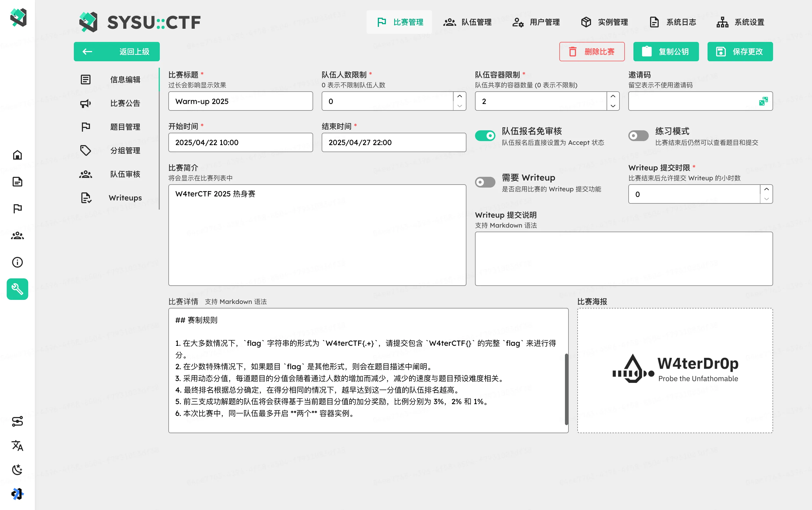Screen dimensions: 812x510
Task: Select the home icon in the left sidebar
Action: pos(17,155)
